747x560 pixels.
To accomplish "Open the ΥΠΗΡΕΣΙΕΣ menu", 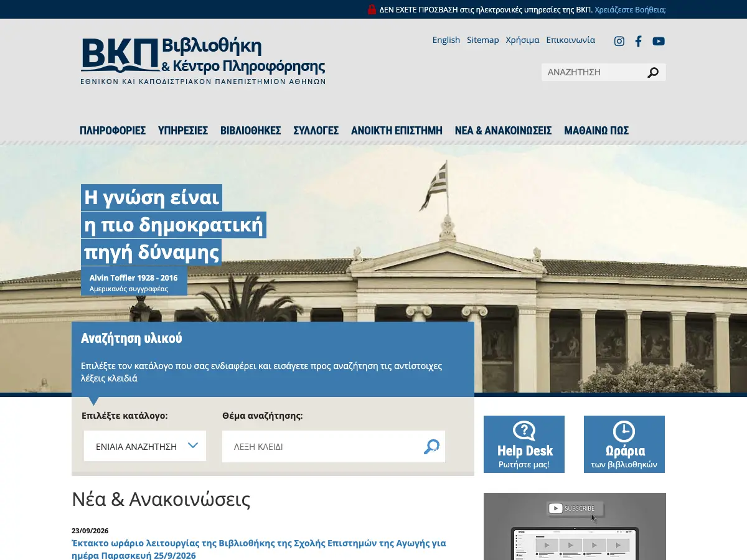I will (183, 131).
